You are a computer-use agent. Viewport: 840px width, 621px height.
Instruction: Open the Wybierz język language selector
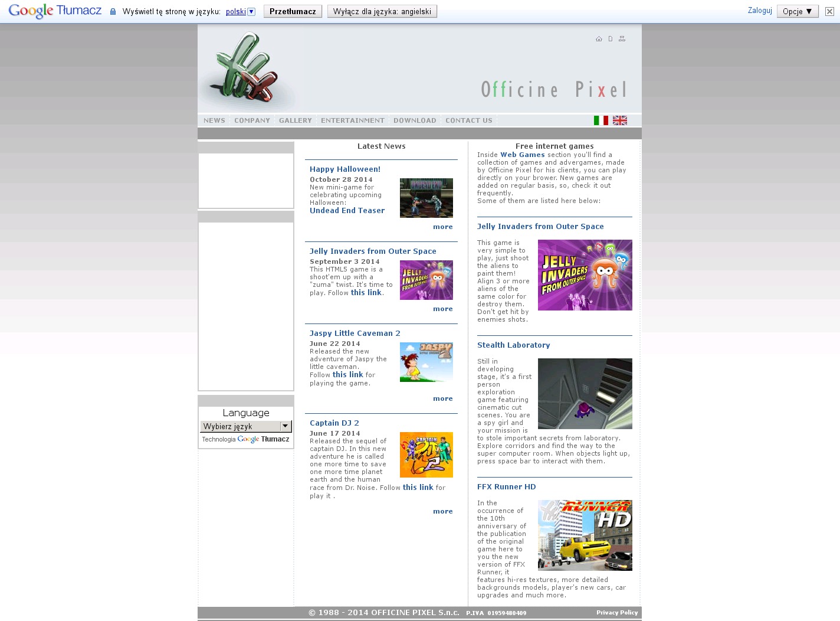[246, 426]
